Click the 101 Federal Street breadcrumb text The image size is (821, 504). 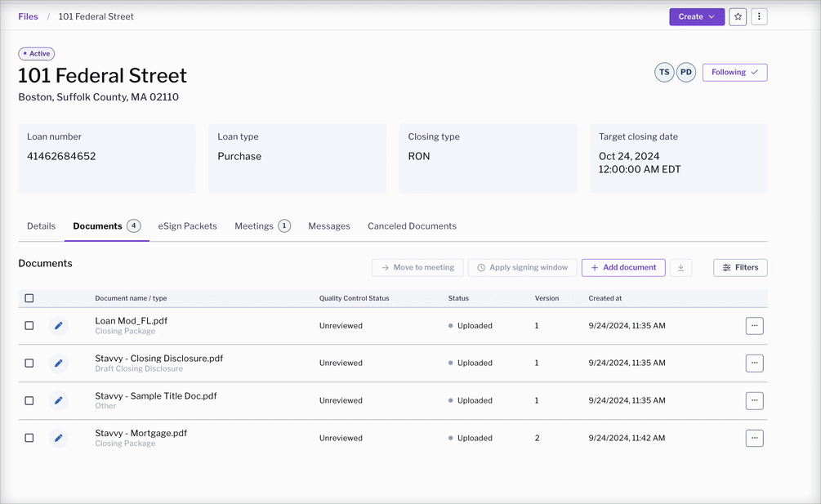(x=96, y=17)
